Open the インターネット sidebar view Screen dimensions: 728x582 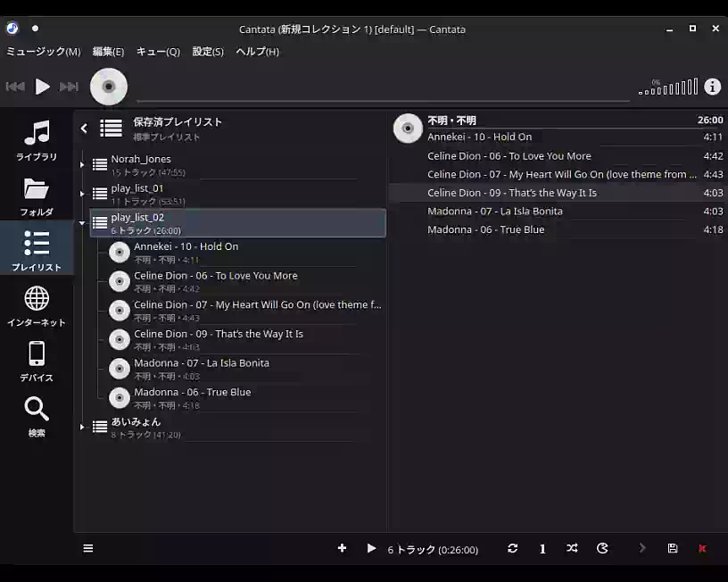37,306
